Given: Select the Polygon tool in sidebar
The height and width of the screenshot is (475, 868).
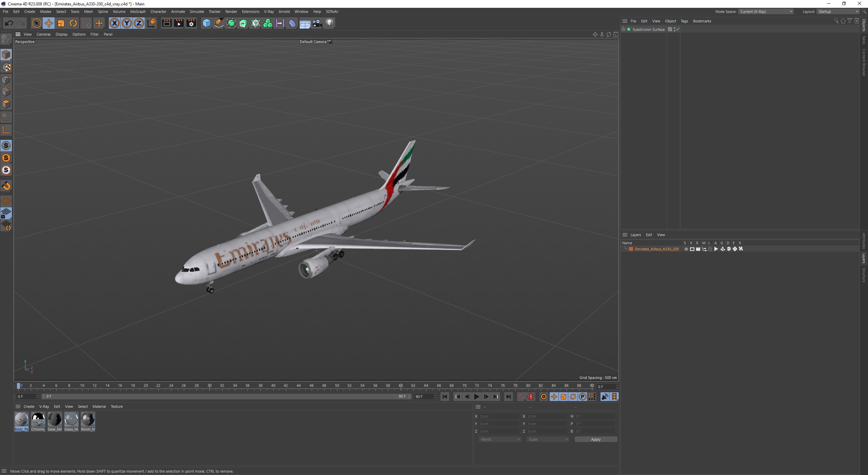Looking at the screenshot, I should pos(7,103).
